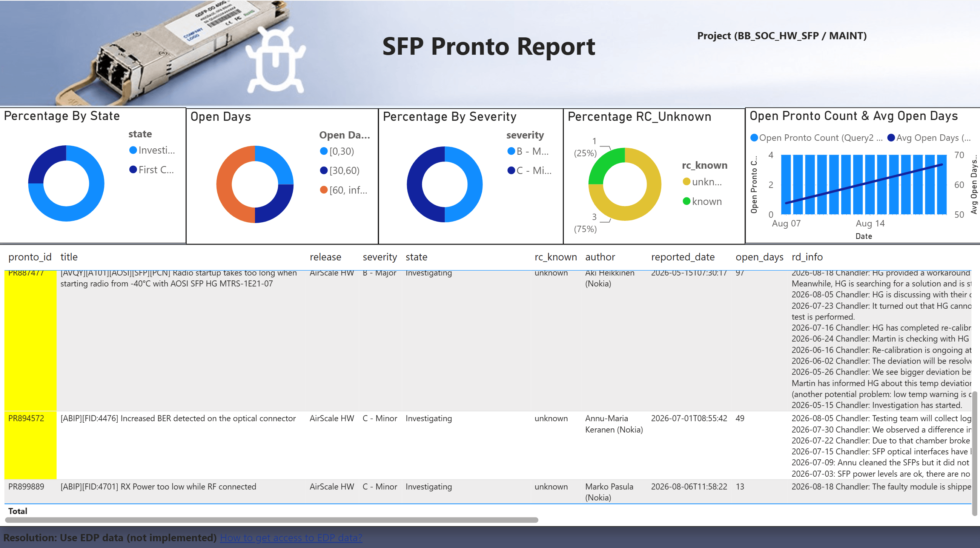Sort table by pronto_id column header

30,257
